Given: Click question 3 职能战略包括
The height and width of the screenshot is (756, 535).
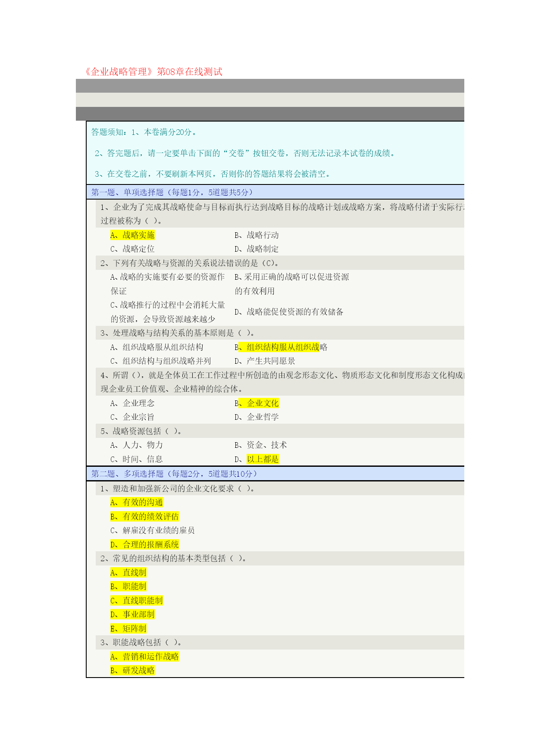Looking at the screenshot, I should click(x=142, y=642).
